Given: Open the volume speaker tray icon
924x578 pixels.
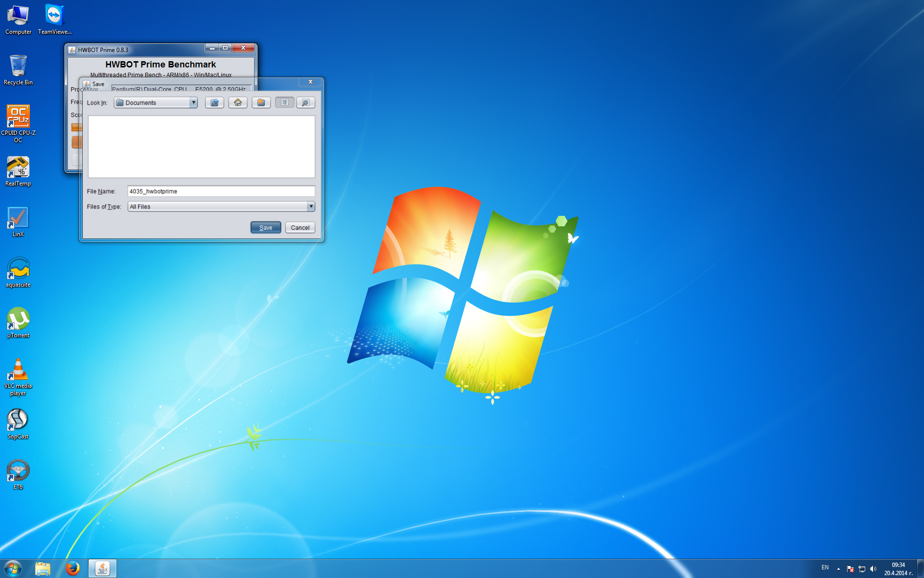Looking at the screenshot, I should [x=873, y=569].
